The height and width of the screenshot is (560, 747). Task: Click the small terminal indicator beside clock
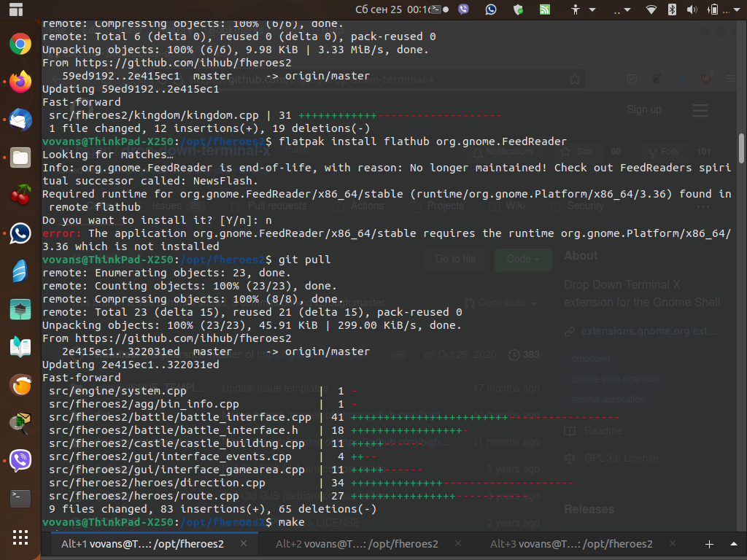436,9
